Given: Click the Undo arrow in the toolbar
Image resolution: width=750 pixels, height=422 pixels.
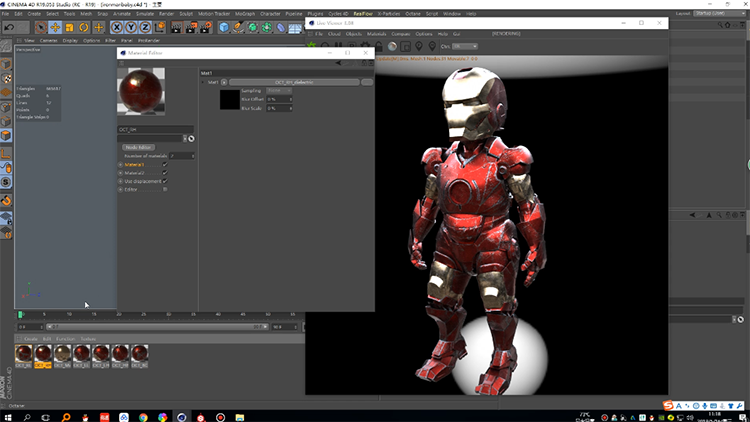Looking at the screenshot, I should (9, 26).
